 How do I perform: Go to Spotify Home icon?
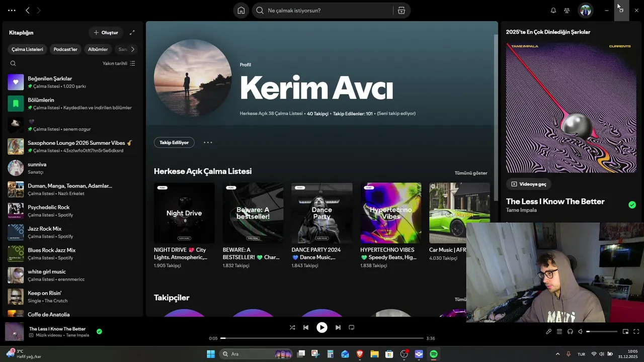(241, 11)
